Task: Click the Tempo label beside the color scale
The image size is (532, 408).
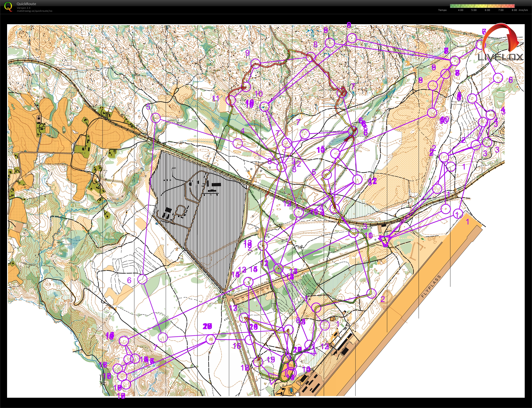Action: (442, 10)
